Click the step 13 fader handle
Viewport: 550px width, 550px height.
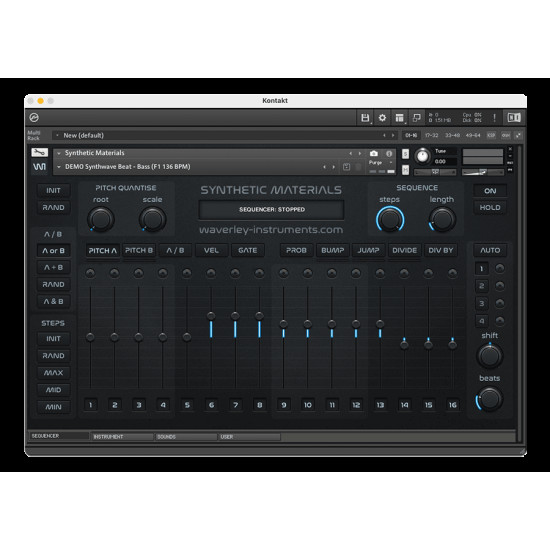(380, 324)
